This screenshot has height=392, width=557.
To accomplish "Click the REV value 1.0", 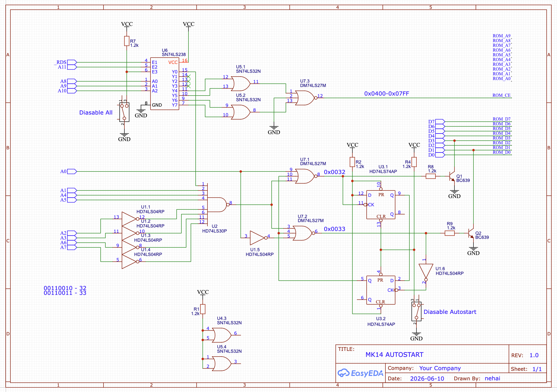I will click(x=534, y=355).
